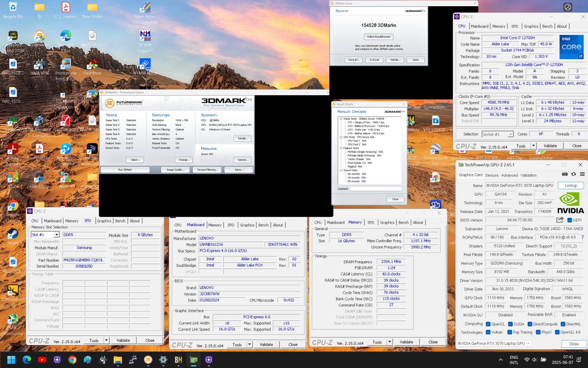Switch to the Advanced tab in GPU-Z
588x368 pixels.
(x=509, y=175)
